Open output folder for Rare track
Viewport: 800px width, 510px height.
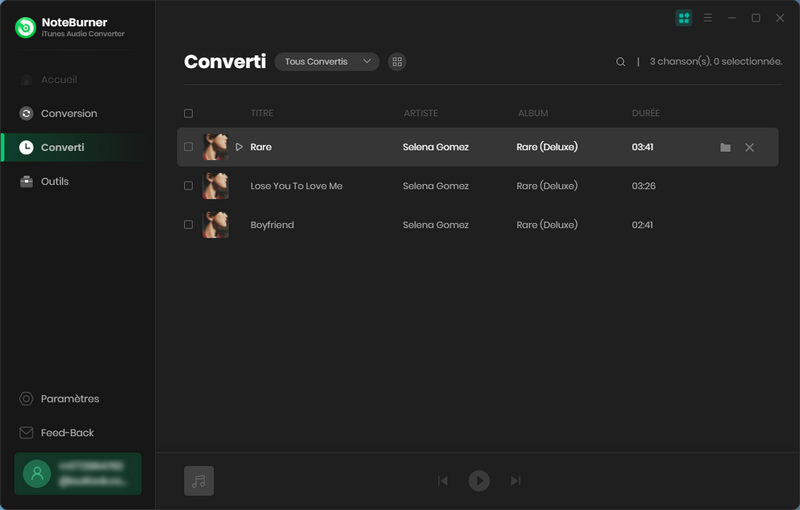(726, 147)
